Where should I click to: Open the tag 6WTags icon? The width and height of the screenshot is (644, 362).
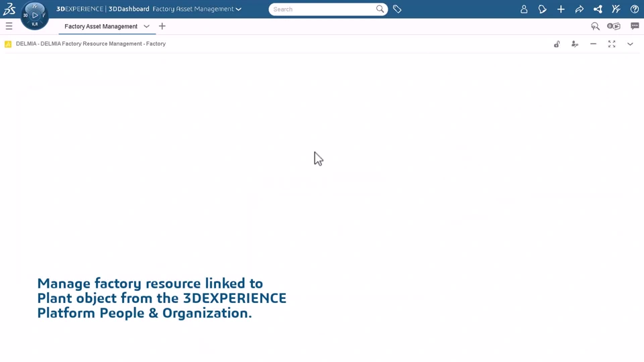(396, 9)
